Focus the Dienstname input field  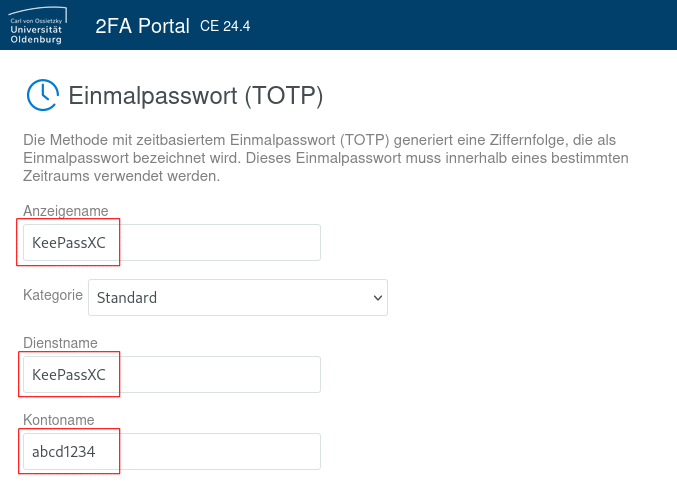tap(171, 375)
